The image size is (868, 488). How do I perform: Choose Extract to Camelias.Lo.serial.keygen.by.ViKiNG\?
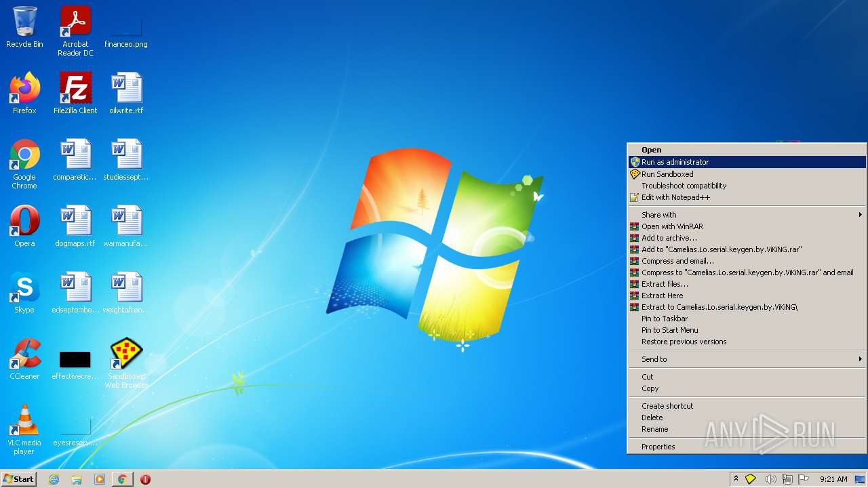coord(747,307)
